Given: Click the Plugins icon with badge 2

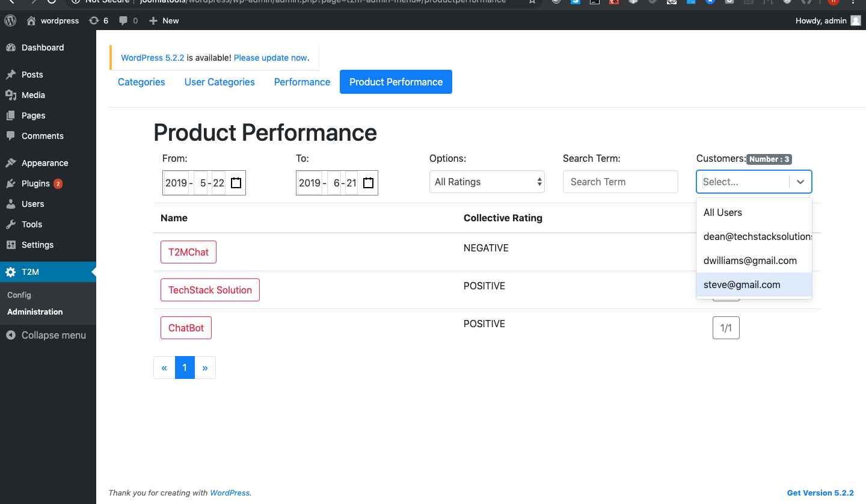Looking at the screenshot, I should click(11, 183).
